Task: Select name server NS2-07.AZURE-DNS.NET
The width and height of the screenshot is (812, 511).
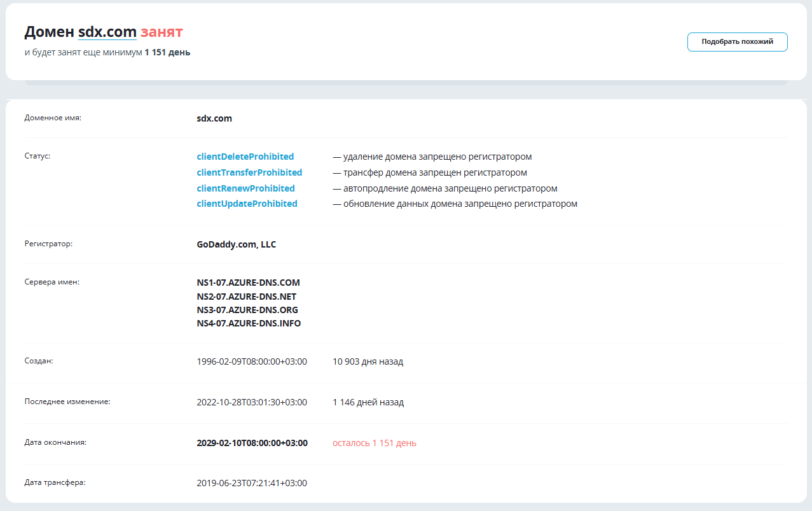Action: 247,297
